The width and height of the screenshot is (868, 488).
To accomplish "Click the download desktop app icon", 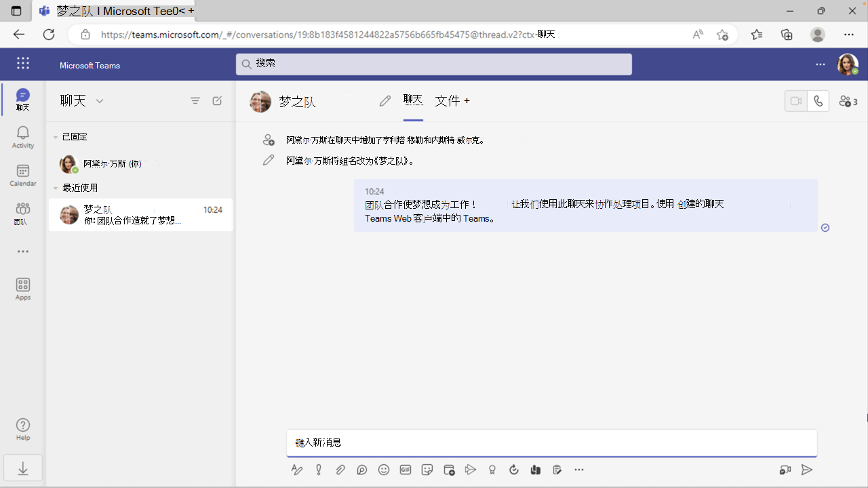I will [23, 468].
